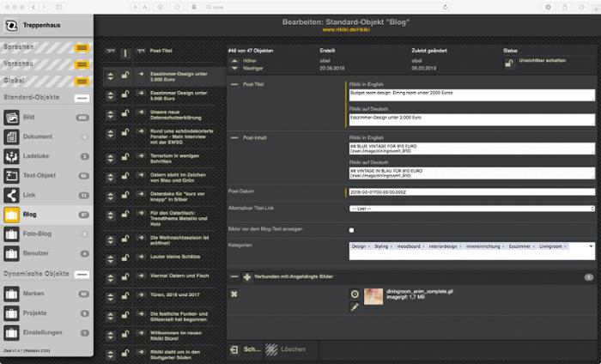601x364 pixels.
Task: Remove the 'moodboard' category tag
Action: tap(423, 246)
